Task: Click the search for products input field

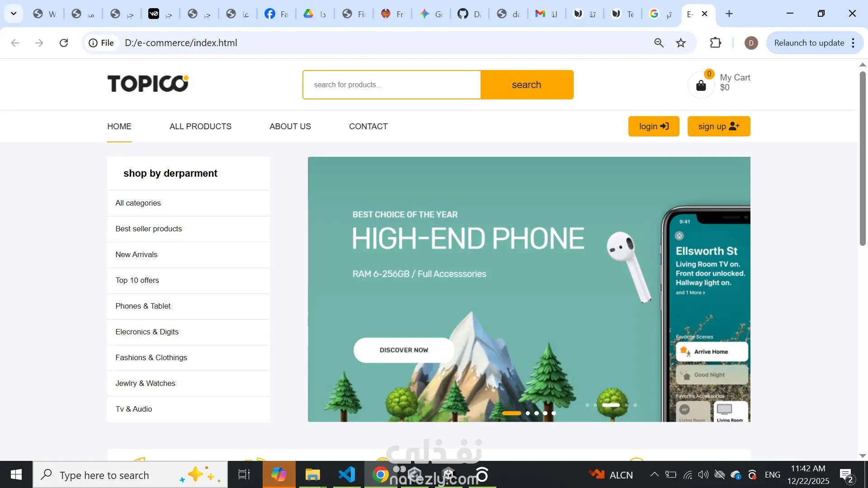Action: [x=392, y=84]
